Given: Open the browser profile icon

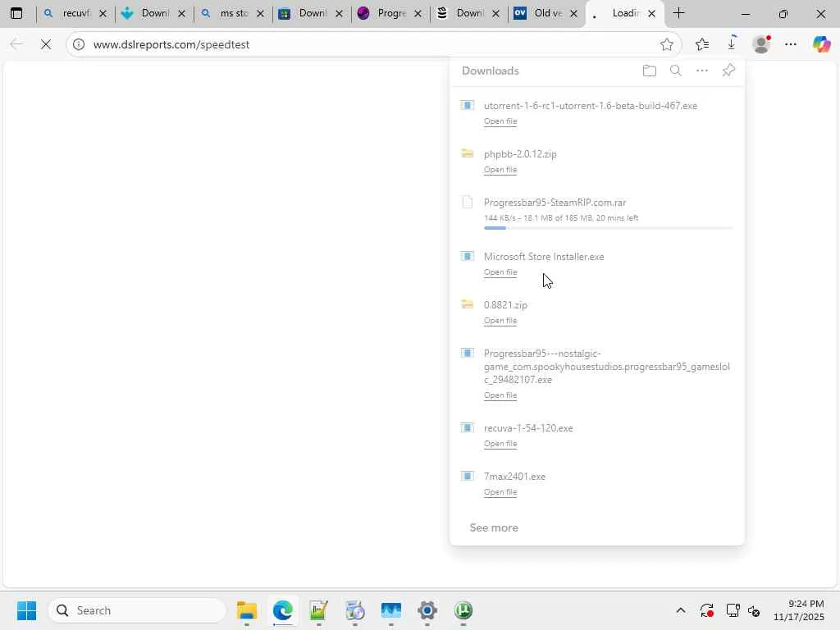Looking at the screenshot, I should pos(761,44).
